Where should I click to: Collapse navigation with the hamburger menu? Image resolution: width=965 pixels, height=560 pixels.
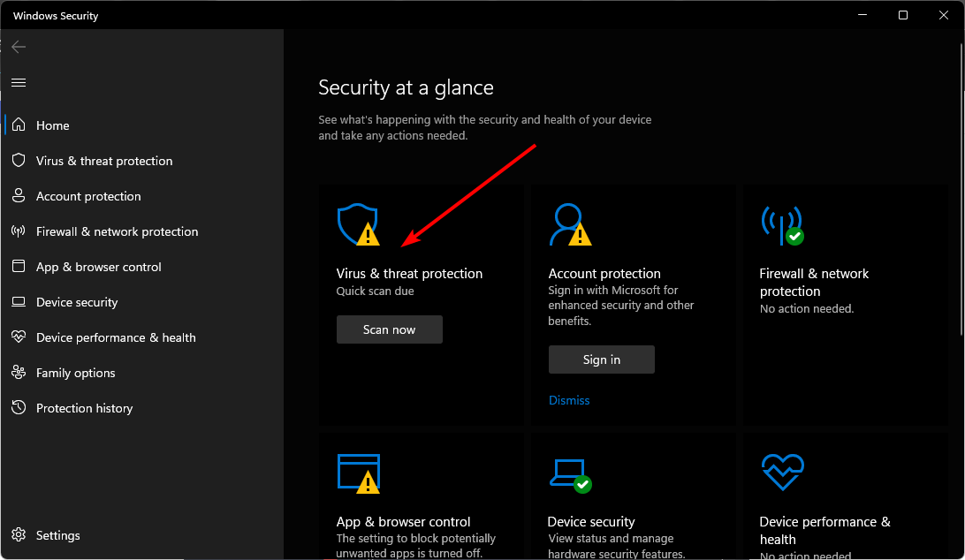tap(18, 81)
